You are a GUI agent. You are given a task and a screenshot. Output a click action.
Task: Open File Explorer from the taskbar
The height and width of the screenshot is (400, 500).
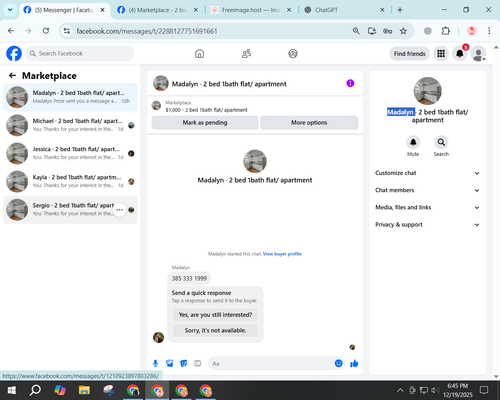[84, 390]
